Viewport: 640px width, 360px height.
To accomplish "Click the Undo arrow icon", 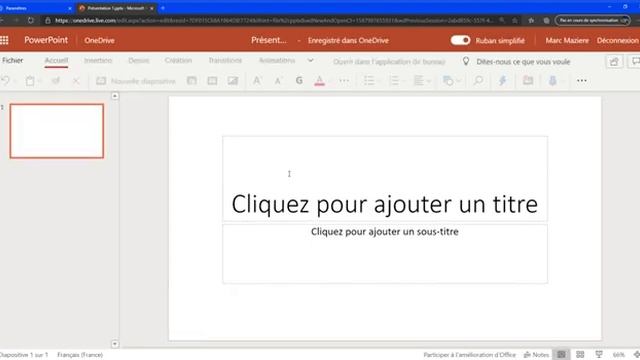I will pos(6,81).
